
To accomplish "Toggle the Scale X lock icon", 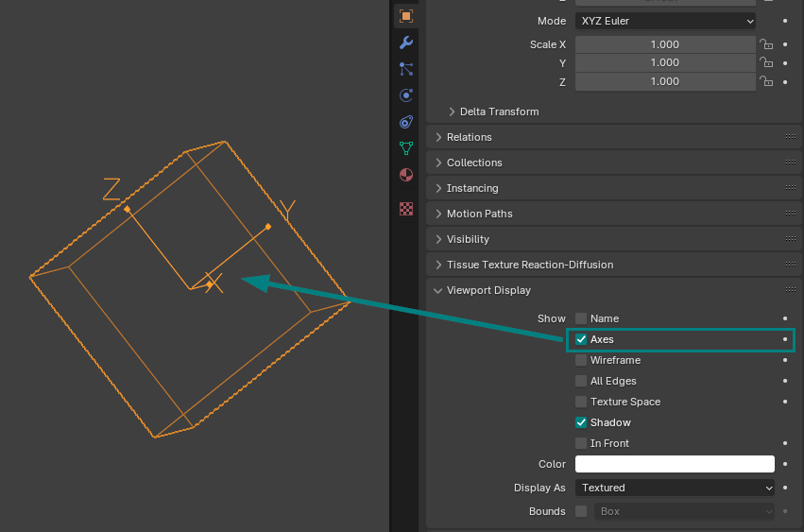I will [766, 44].
